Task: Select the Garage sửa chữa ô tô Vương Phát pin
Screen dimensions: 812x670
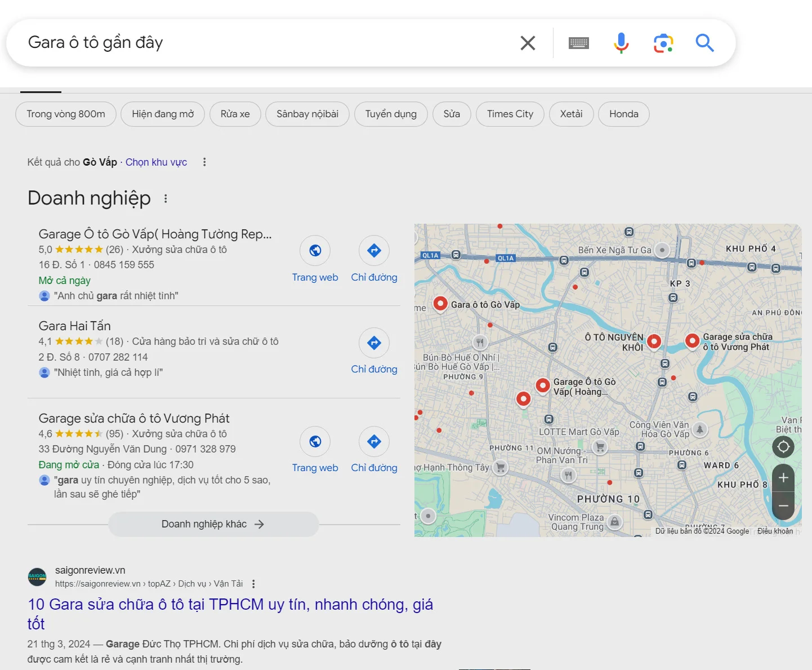Action: 692,340
